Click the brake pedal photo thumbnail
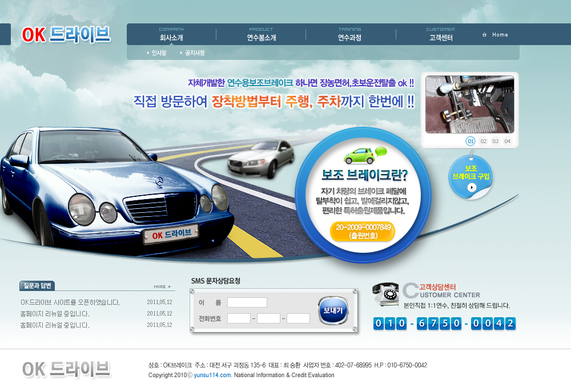The width and height of the screenshot is (571, 392). pyautogui.click(x=469, y=104)
